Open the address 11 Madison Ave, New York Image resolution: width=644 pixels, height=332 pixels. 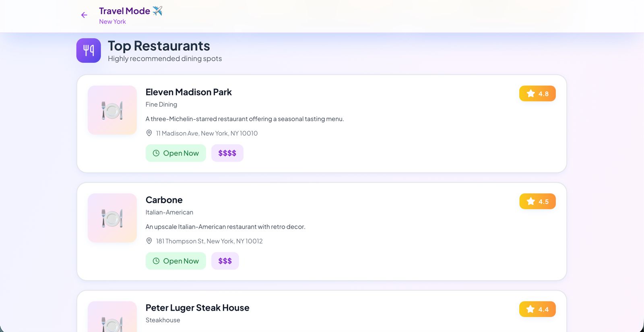pyautogui.click(x=207, y=133)
